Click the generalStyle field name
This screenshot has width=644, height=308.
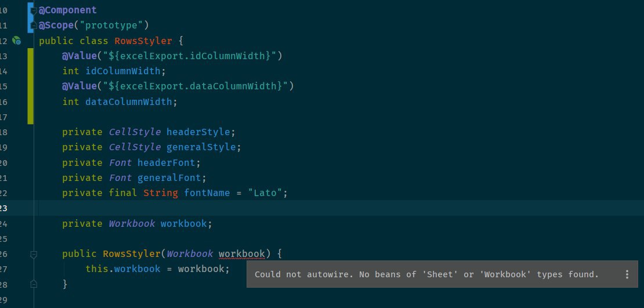tap(201, 147)
